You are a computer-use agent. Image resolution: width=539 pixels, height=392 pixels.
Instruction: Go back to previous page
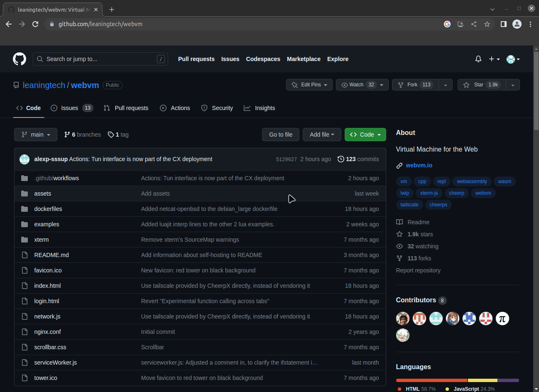point(9,24)
